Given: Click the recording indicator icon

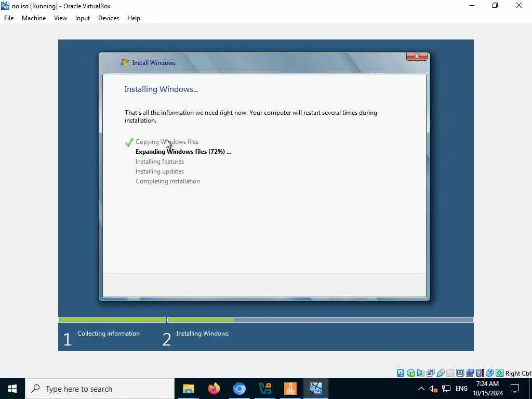Looking at the screenshot, I should (470, 373).
